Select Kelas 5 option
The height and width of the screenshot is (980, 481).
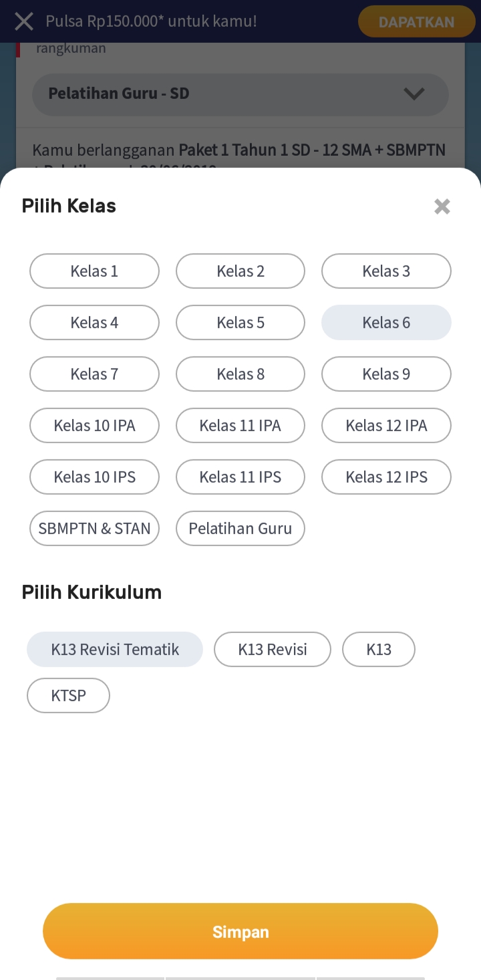(240, 322)
